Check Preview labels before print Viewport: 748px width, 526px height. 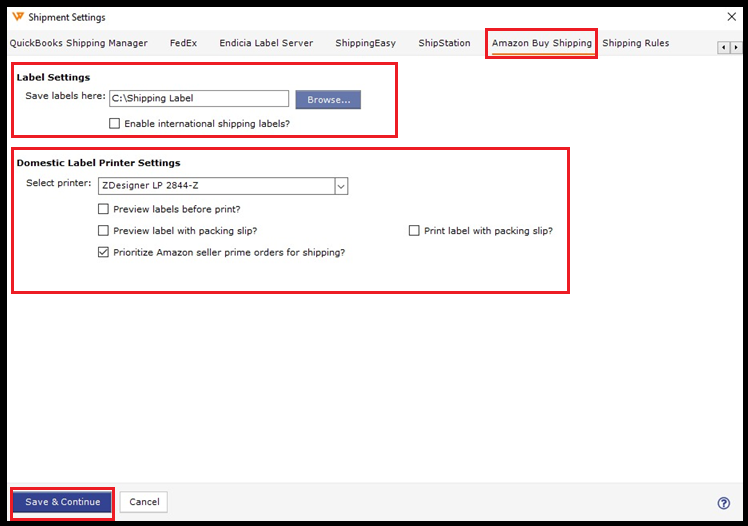tap(103, 209)
